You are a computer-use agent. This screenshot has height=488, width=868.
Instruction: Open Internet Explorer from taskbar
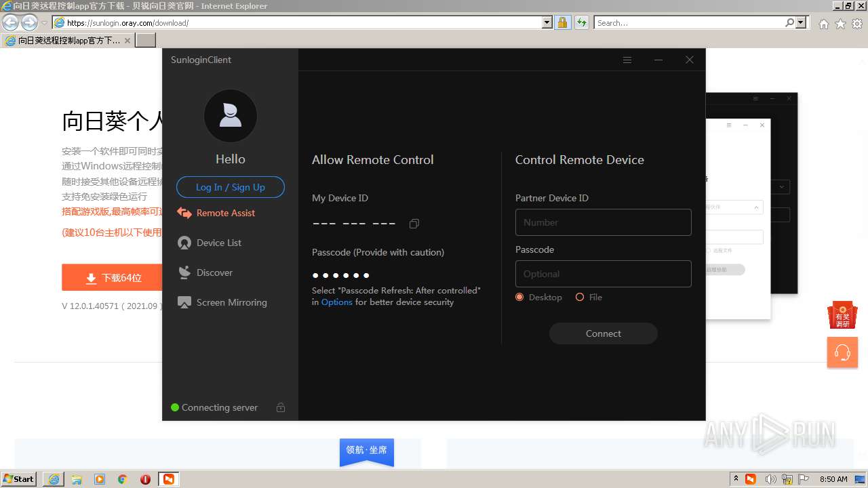(x=54, y=479)
